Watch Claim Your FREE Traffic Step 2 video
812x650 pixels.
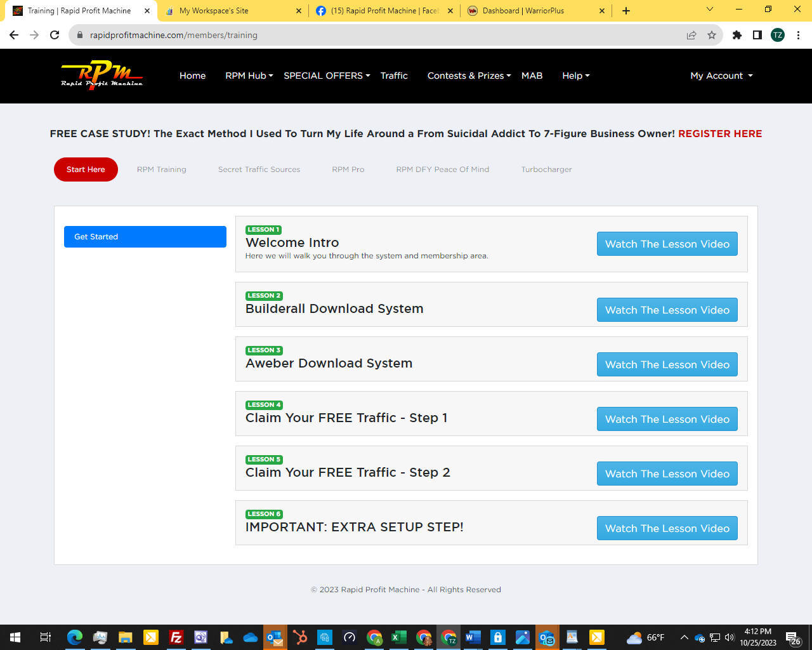coord(667,474)
